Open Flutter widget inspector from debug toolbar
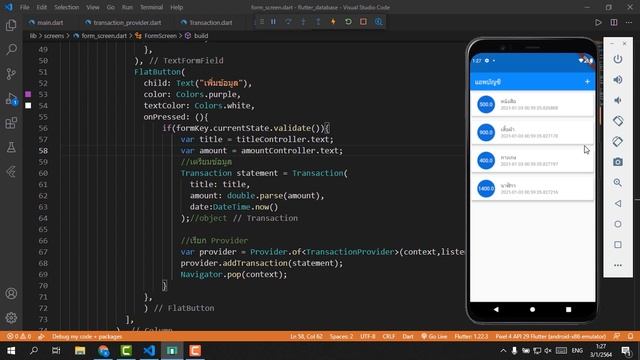Viewport: 640px width, 360px height. point(378,22)
